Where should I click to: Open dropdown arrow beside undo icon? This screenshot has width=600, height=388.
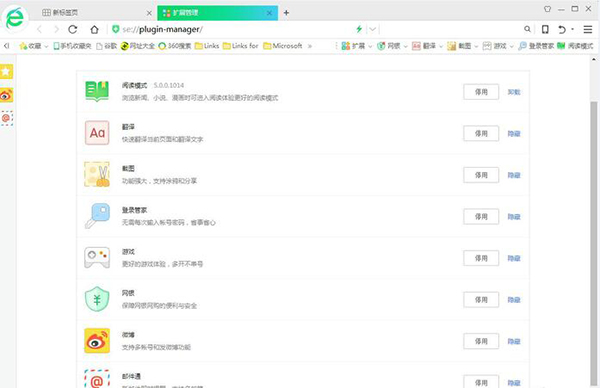[572, 29]
